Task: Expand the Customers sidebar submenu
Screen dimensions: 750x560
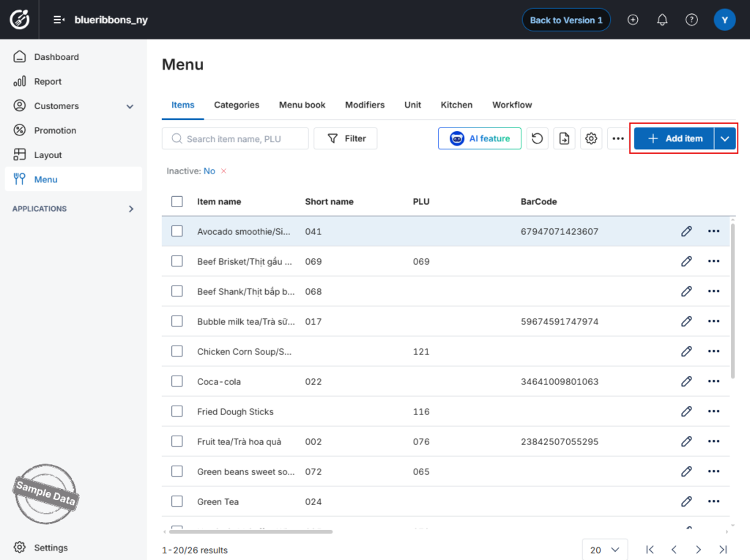Action: pyautogui.click(x=130, y=106)
